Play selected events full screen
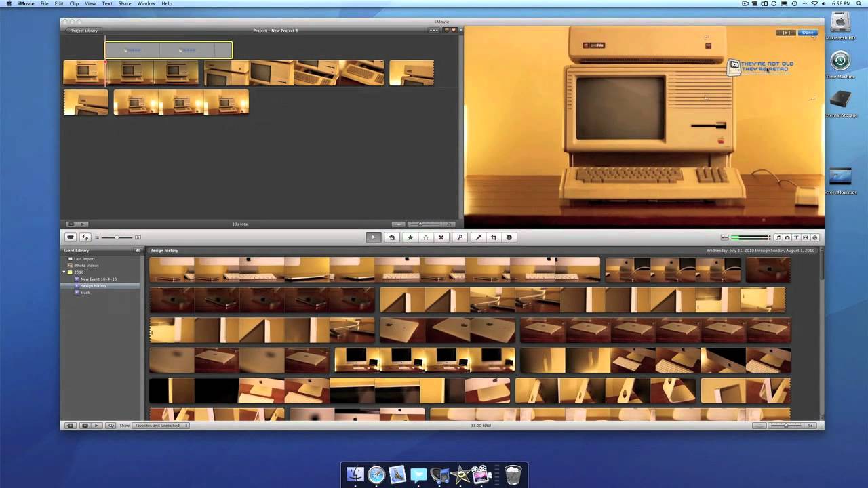The width and height of the screenshot is (868, 488). click(x=85, y=426)
